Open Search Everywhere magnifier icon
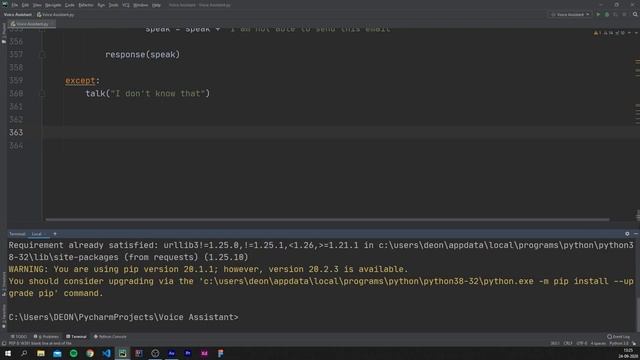Viewport: 640px width, 360px height. click(x=635, y=14)
